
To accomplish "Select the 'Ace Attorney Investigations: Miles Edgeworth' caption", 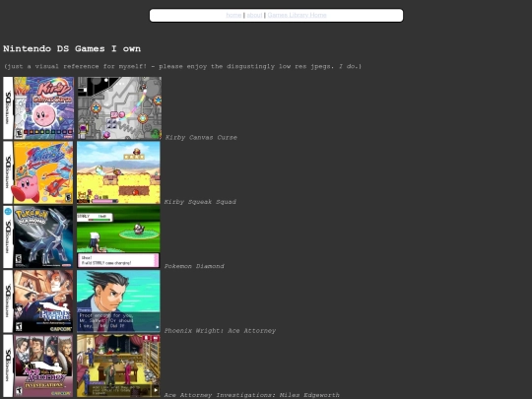I will [252, 395].
